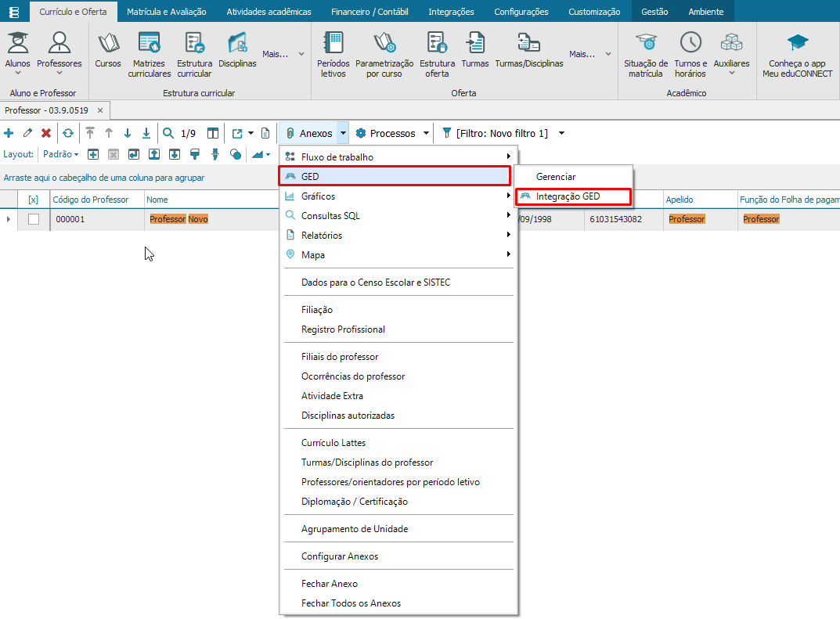Click the search magnifier icon
The image size is (840, 619).
[x=168, y=133]
